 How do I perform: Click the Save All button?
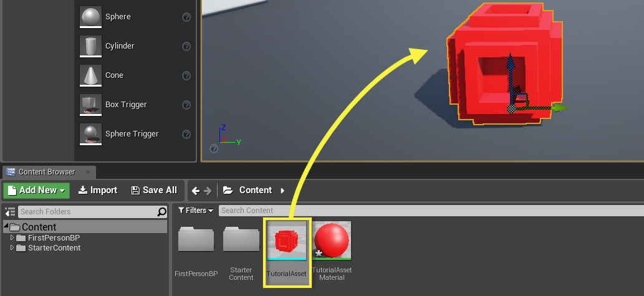click(154, 190)
